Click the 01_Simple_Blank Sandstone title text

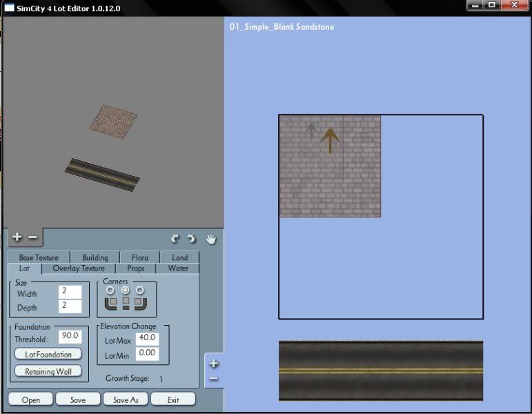(282, 26)
